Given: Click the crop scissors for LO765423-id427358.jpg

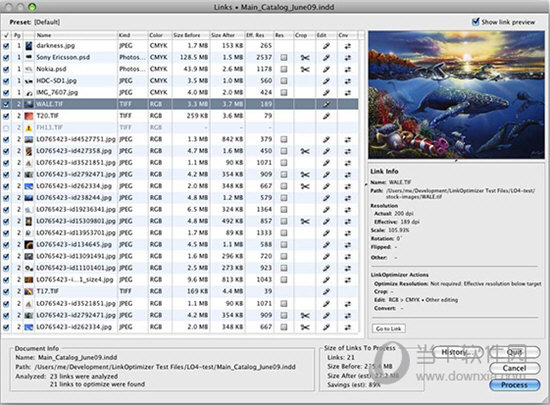Looking at the screenshot, I should tap(305, 151).
